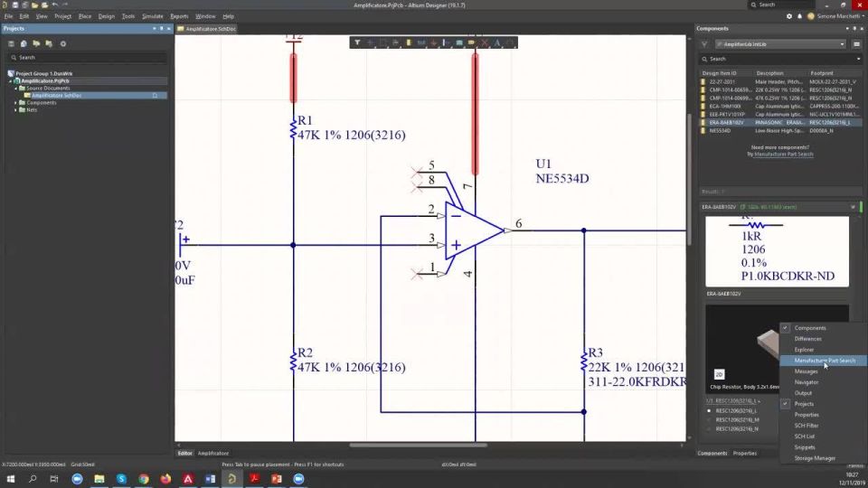The height and width of the screenshot is (488, 868).
Task: Click the taskbar search magnifier icon
Action: [33, 479]
